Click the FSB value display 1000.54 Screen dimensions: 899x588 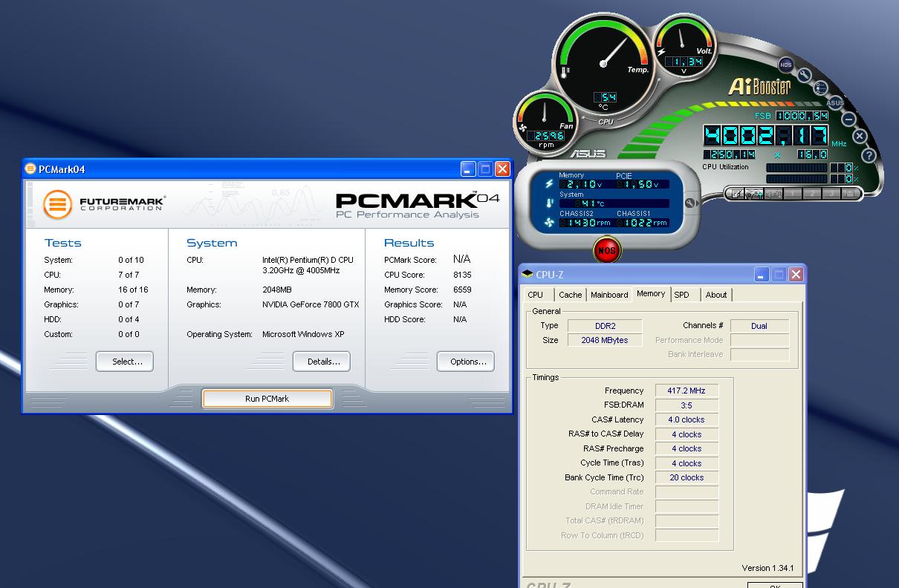[802, 116]
